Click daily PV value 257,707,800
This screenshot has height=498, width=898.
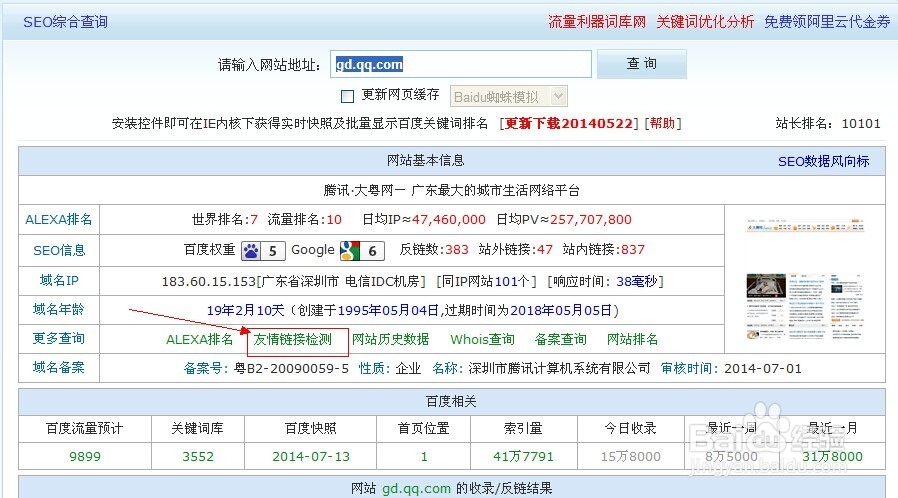590,219
